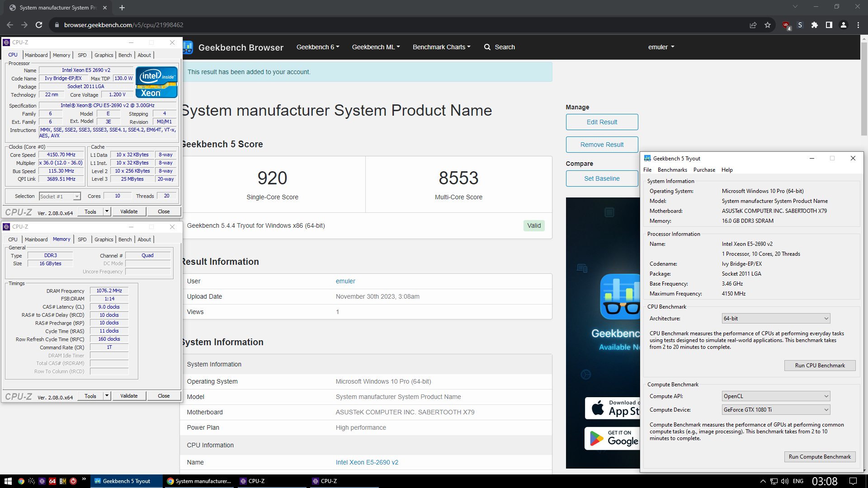Click the BM app icon on taskbar
The width and height of the screenshot is (868, 488).
[63, 481]
